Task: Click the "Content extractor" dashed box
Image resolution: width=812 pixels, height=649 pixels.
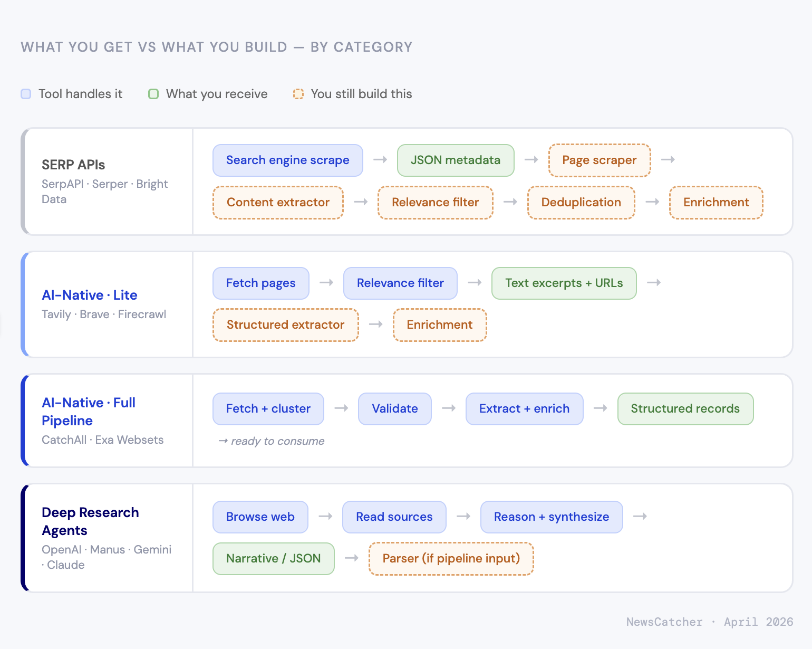Action: [x=278, y=203]
